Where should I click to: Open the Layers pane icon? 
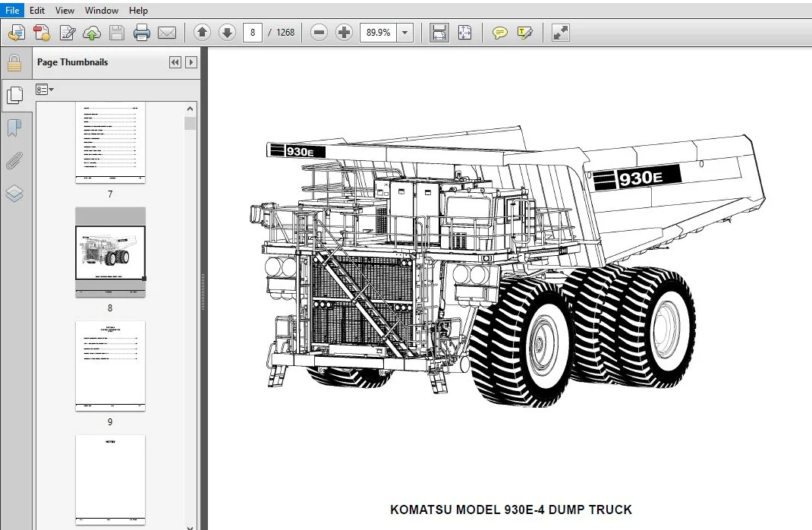[x=14, y=194]
